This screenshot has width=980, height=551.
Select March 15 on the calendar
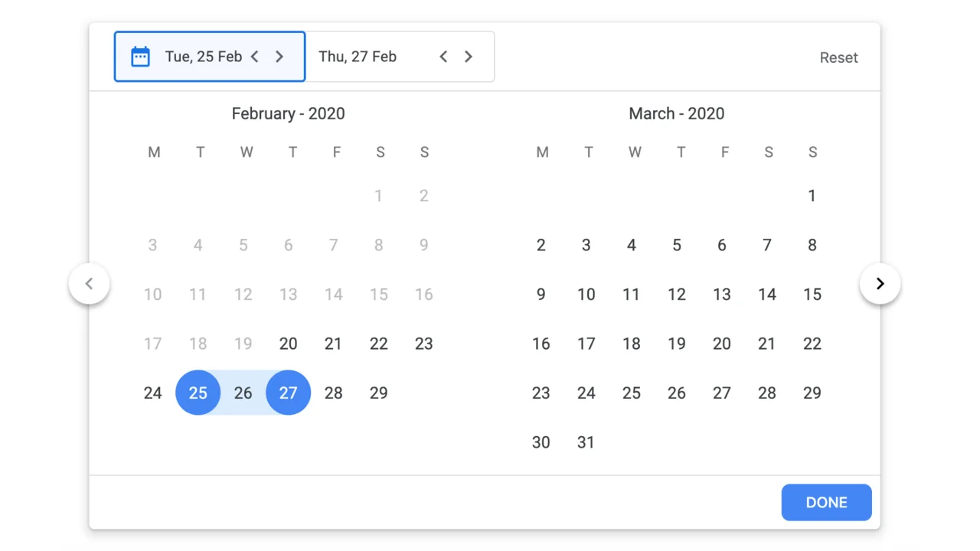812,294
